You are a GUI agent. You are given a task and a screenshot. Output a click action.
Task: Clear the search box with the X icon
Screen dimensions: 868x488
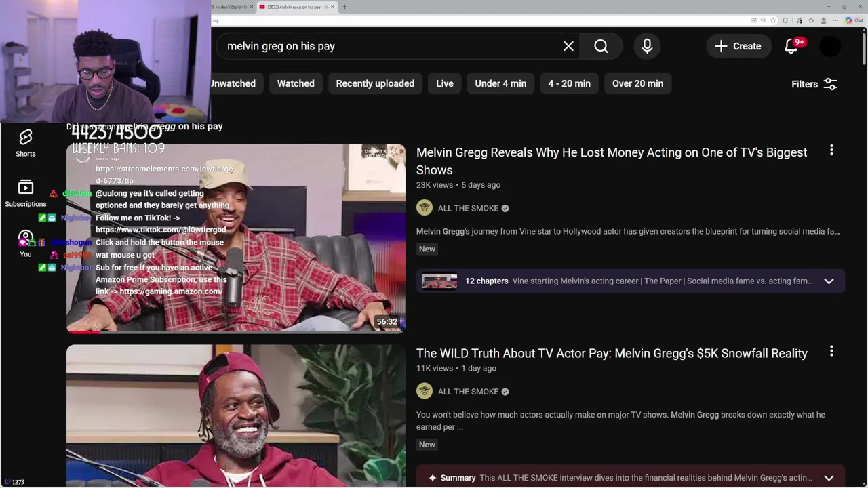(568, 46)
